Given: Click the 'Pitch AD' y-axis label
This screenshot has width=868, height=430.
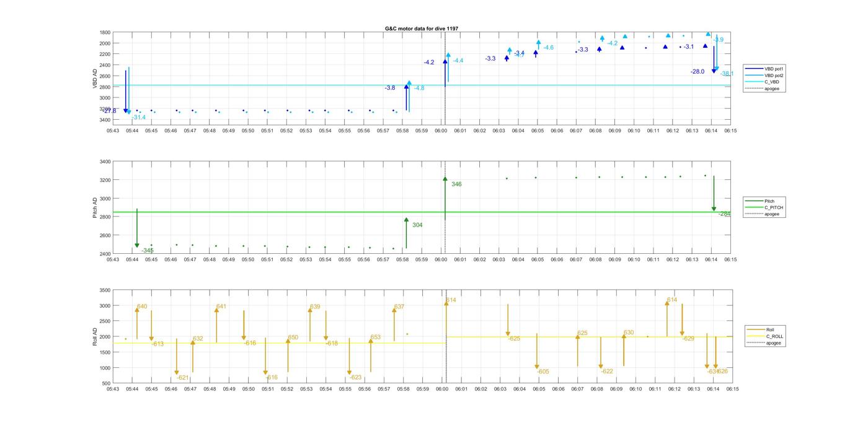Looking at the screenshot, I should coord(95,207).
